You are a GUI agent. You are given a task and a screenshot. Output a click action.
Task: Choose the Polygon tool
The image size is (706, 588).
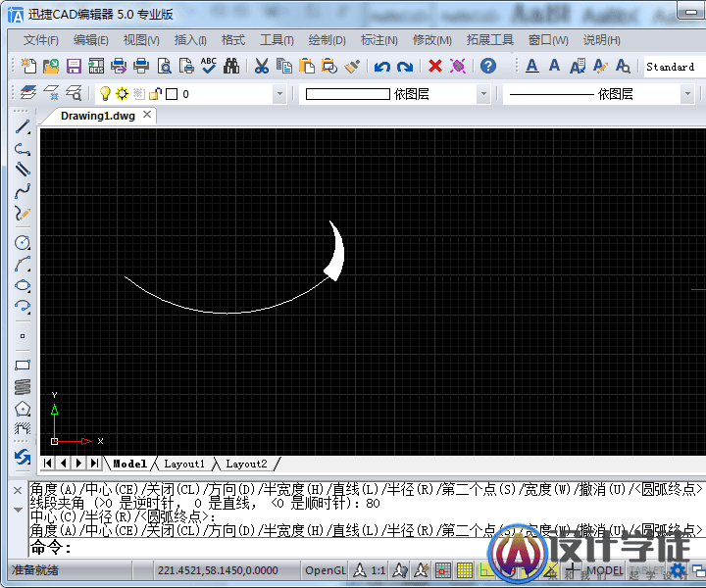23,409
